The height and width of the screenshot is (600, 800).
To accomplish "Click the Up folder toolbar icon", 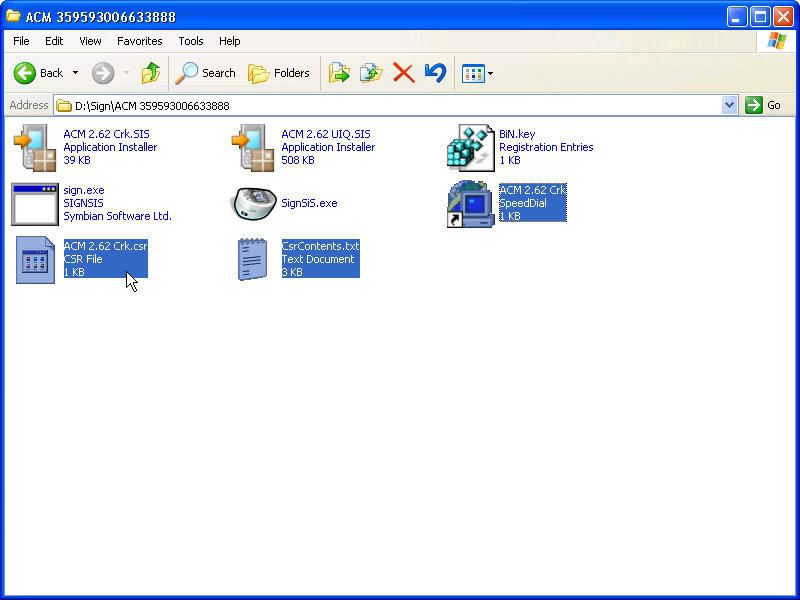I will coord(151,73).
